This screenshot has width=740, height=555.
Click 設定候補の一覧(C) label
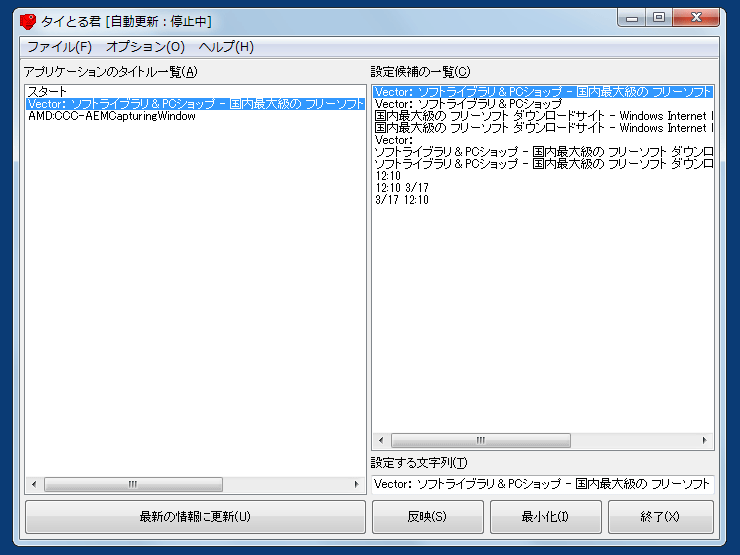click(x=420, y=72)
